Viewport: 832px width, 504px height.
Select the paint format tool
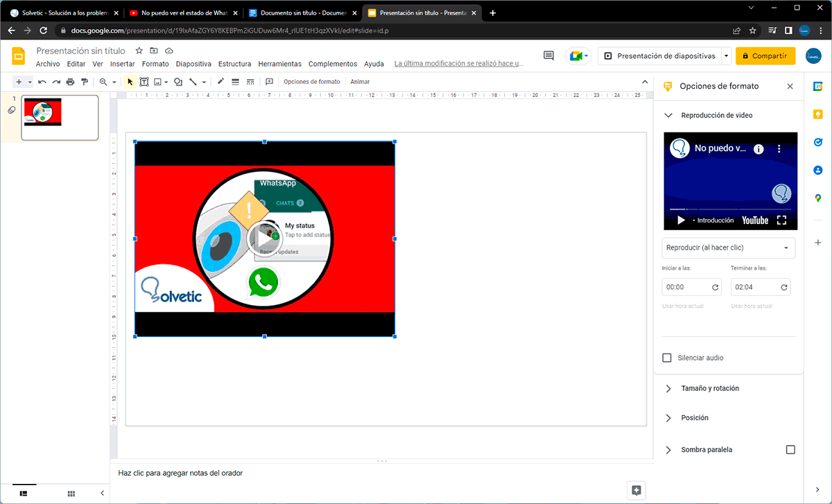(x=84, y=82)
